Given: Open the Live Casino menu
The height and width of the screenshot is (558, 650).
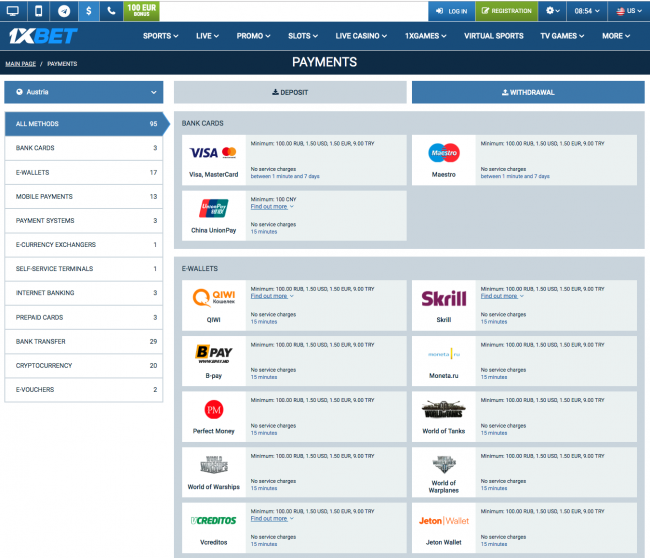Looking at the screenshot, I should pyautogui.click(x=361, y=36).
